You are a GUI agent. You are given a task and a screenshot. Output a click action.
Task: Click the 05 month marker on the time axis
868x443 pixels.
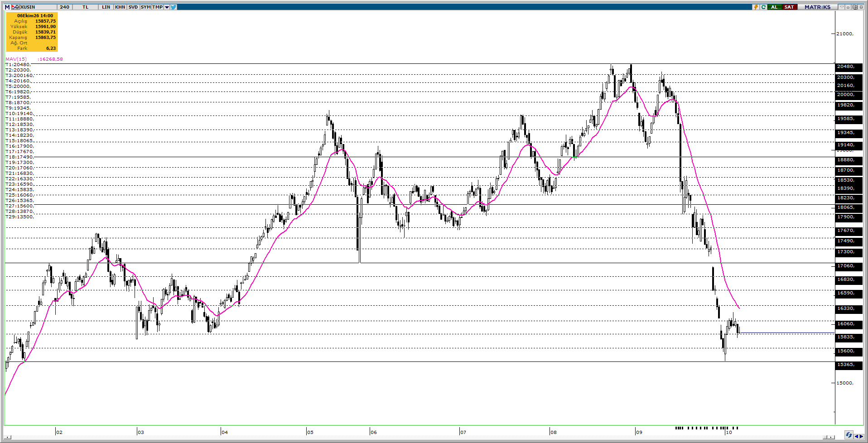[x=310, y=432]
